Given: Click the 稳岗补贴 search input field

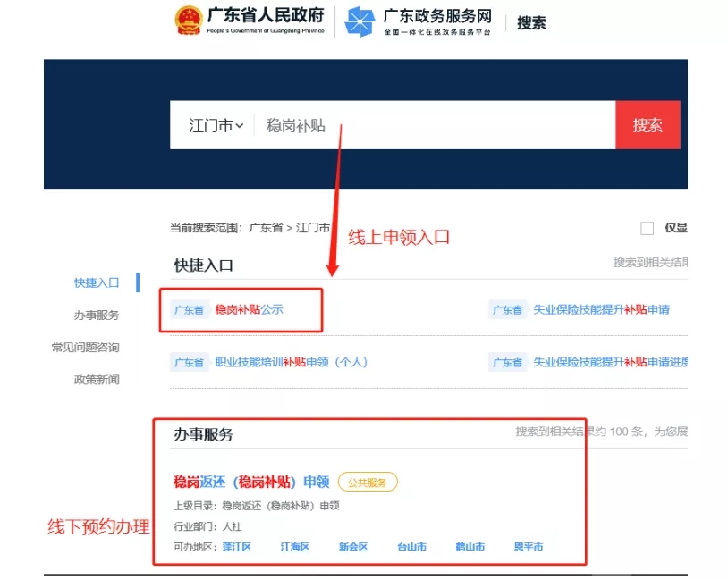Looking at the screenshot, I should (x=434, y=125).
